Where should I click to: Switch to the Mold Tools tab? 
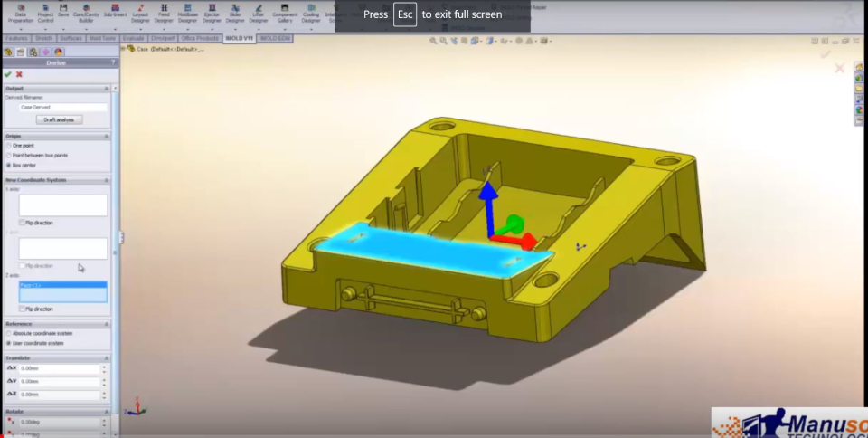tap(102, 38)
